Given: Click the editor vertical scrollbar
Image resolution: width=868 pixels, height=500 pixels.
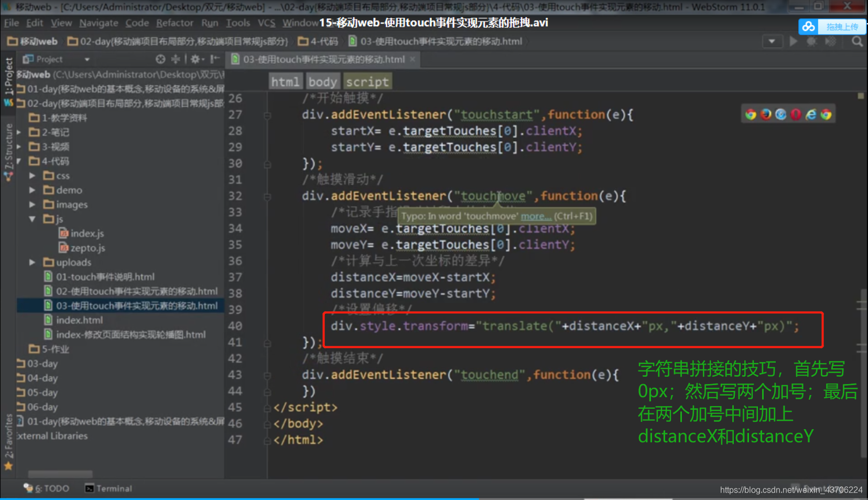Looking at the screenshot, I should coord(863,373).
